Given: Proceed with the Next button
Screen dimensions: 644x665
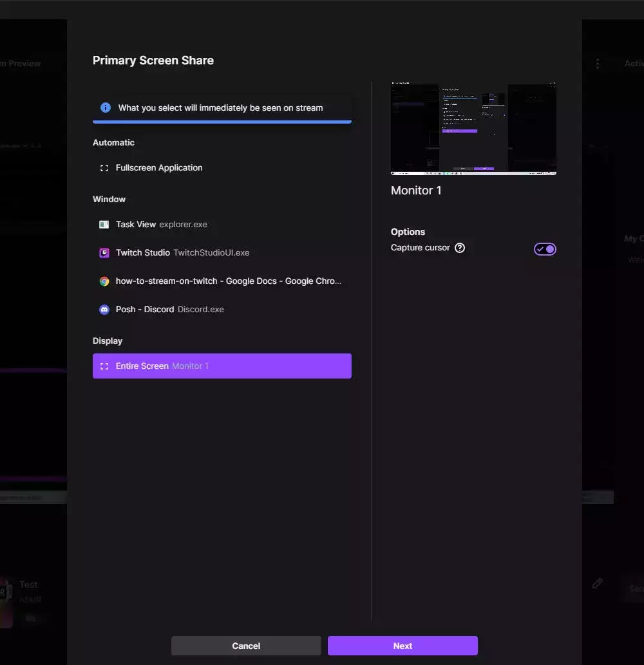Looking at the screenshot, I should click(402, 646).
